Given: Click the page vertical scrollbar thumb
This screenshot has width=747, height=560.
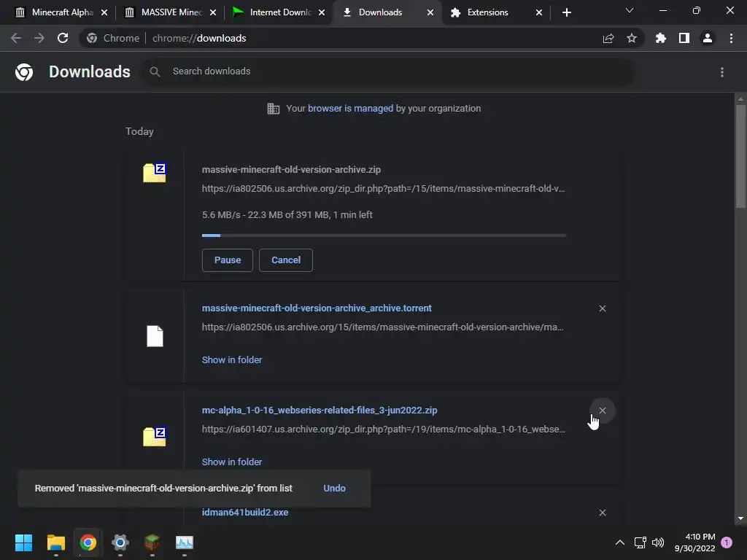Looking at the screenshot, I should [740, 156].
